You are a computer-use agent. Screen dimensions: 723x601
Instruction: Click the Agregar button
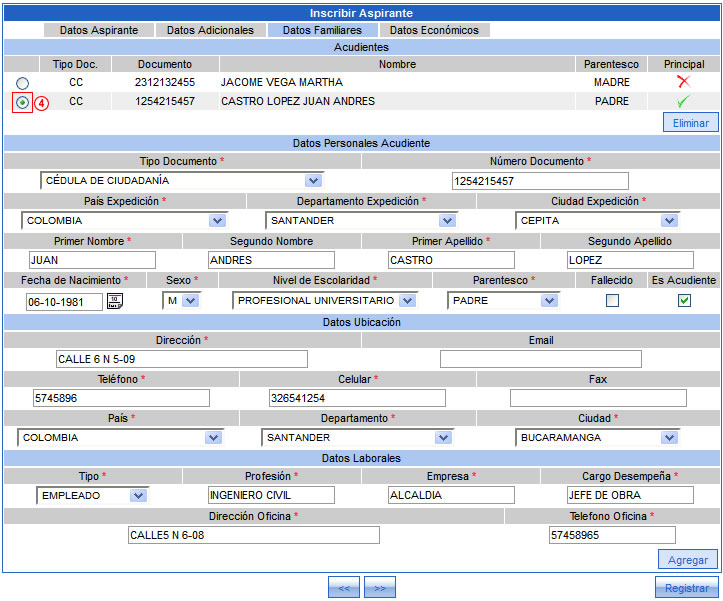[687, 559]
